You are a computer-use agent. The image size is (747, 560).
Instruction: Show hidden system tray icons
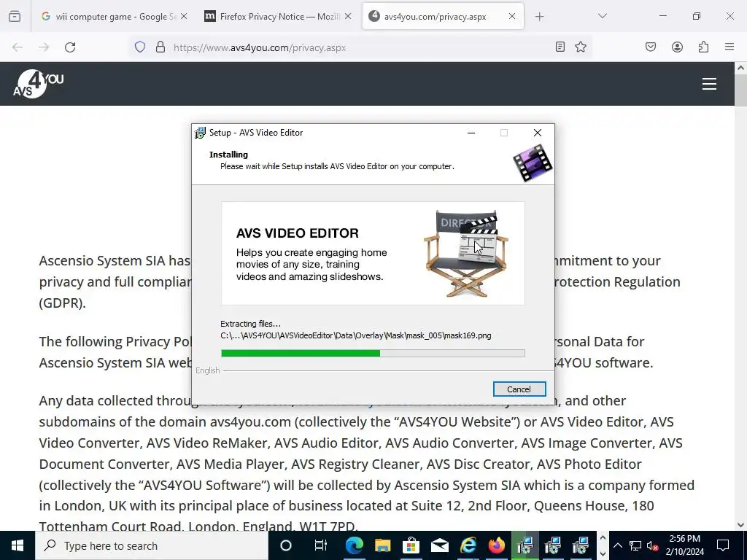[617, 545]
